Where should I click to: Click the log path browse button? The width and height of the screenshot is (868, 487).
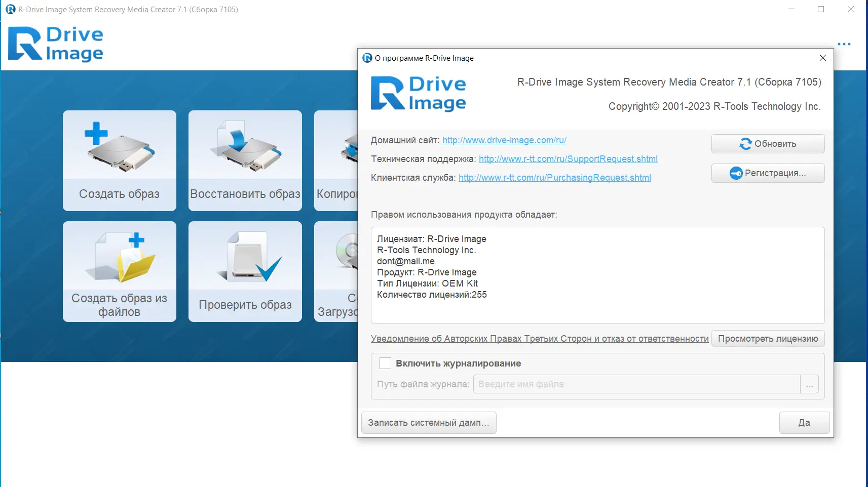pos(810,384)
